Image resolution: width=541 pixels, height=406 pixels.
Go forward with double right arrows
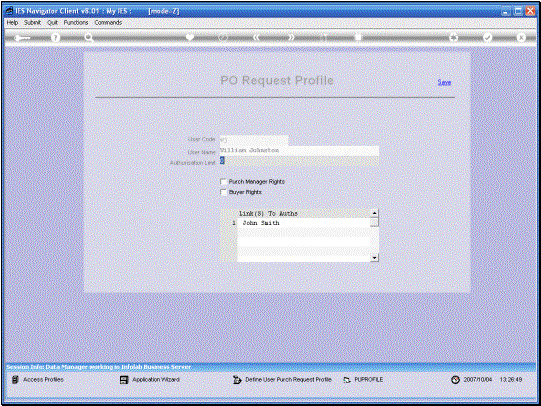pos(292,37)
